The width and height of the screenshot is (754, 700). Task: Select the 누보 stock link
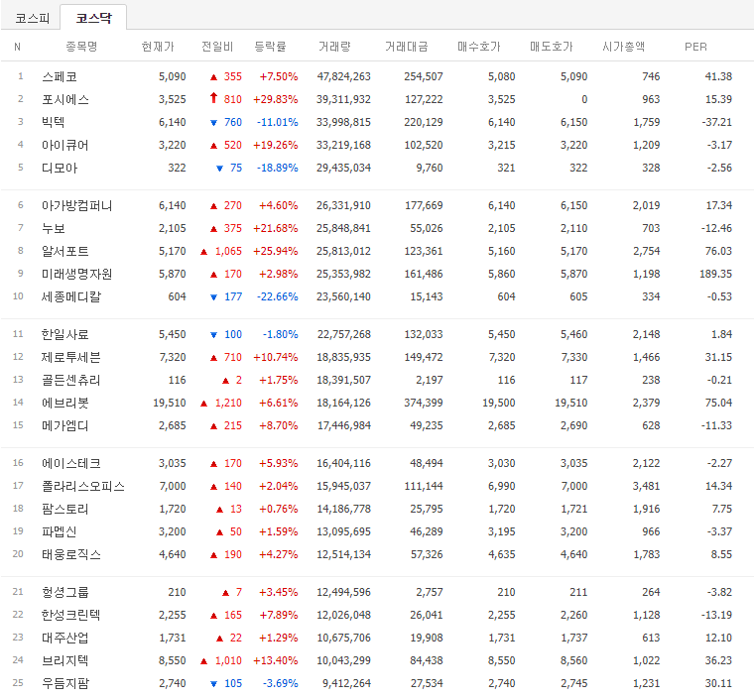(54, 228)
